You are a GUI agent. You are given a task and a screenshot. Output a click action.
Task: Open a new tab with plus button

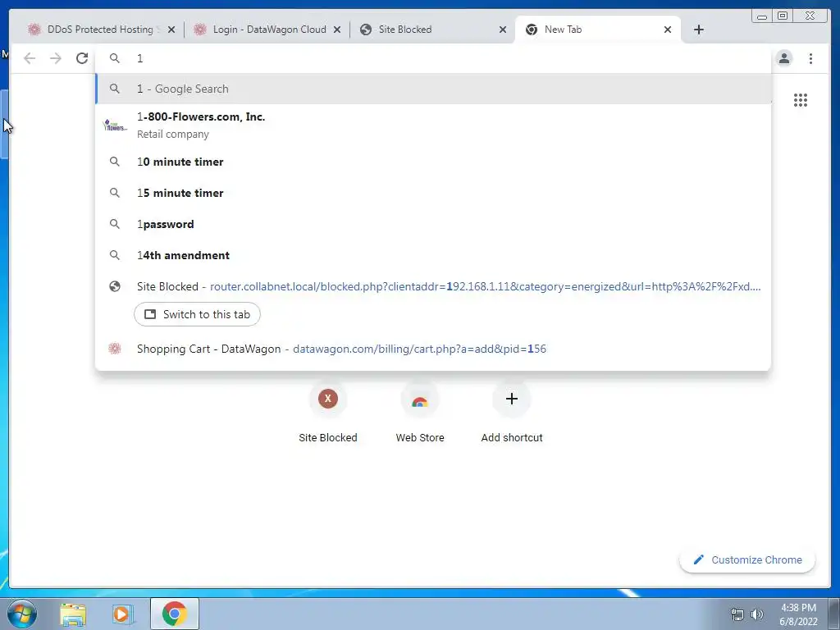(699, 30)
